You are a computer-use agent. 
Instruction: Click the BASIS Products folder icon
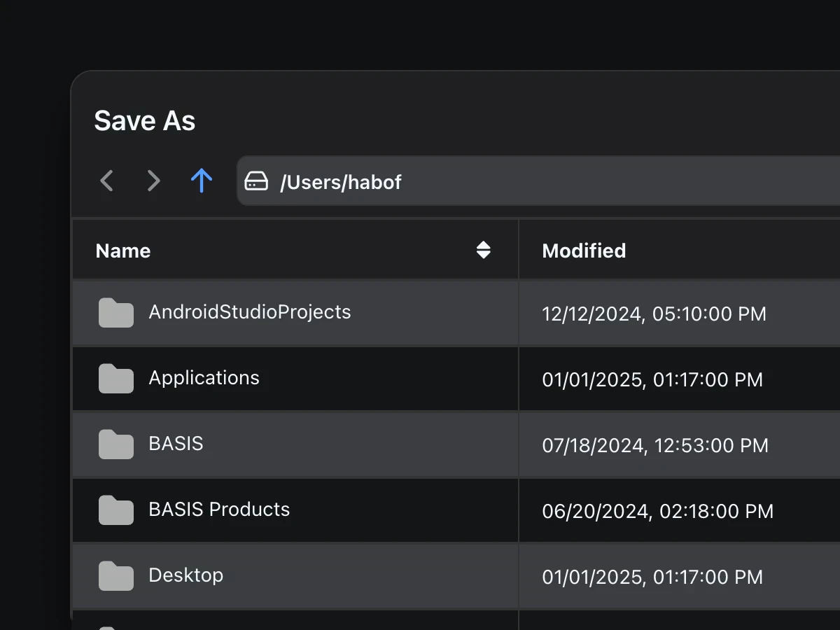tap(115, 510)
